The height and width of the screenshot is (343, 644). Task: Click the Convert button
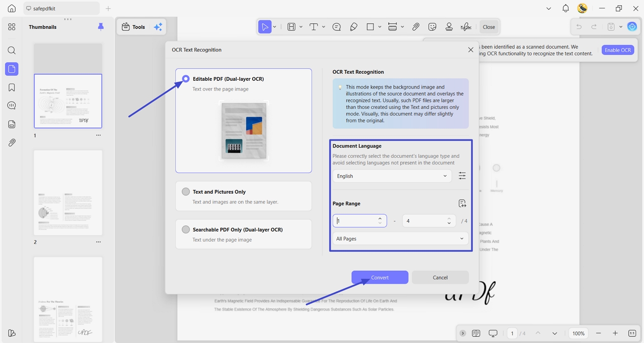coord(380,277)
